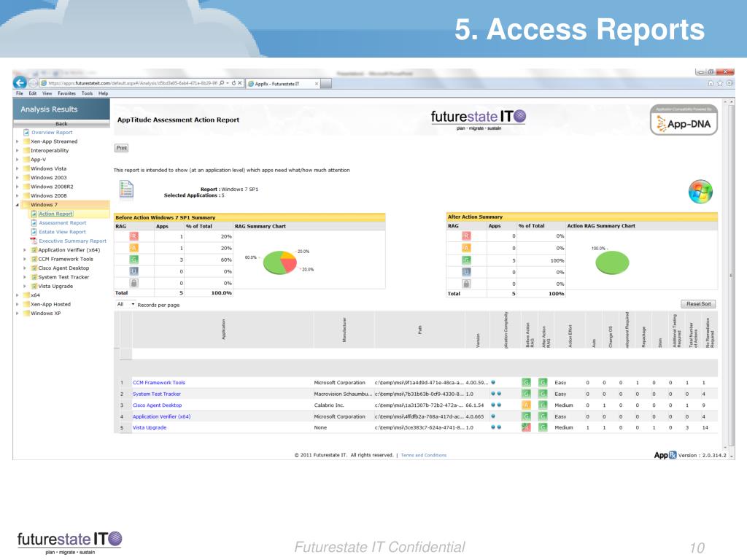Image resolution: width=747 pixels, height=560 pixels.
Task: Expand the Application Verifier (x64) node
Action: pyautogui.click(x=25, y=250)
